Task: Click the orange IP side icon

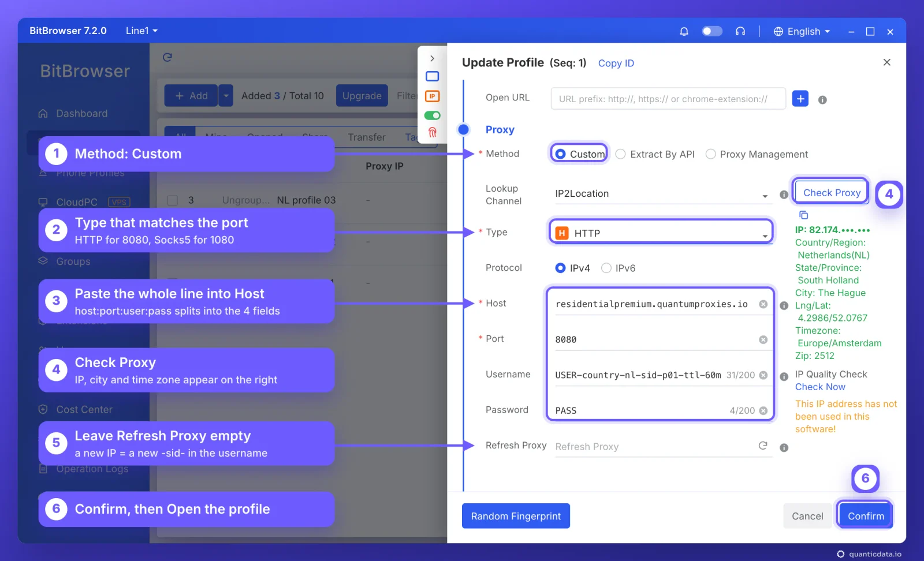Action: pos(432,96)
